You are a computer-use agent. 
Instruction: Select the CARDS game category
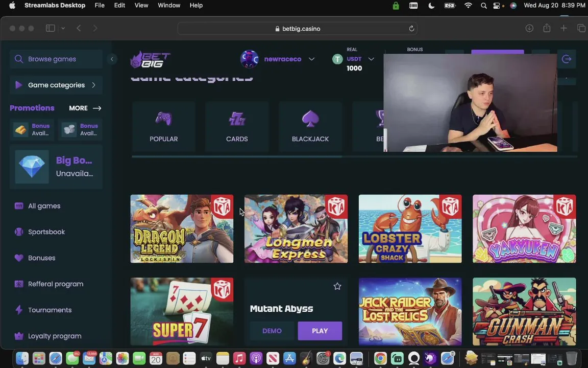237,127
